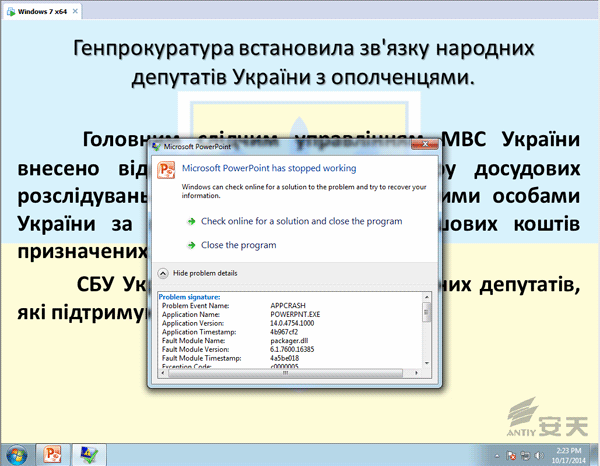Click the Windows Start orb

coord(17,455)
